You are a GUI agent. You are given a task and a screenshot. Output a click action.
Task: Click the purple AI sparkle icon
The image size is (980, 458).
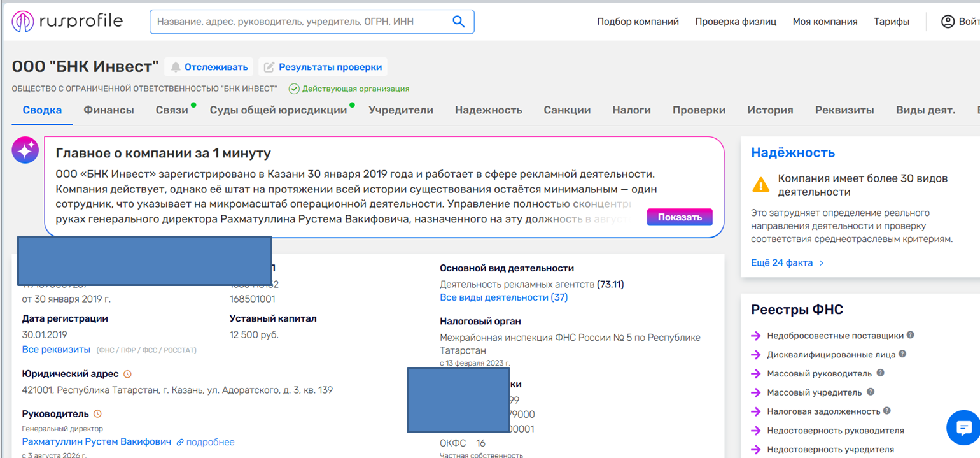click(25, 150)
